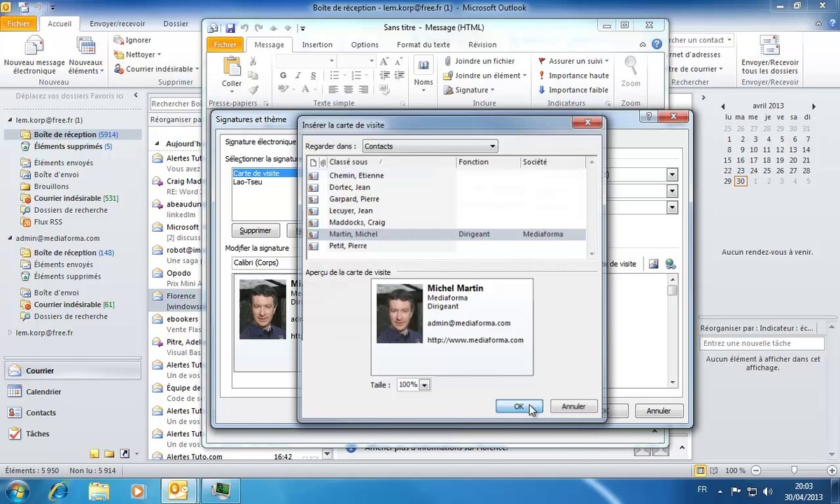Click status bar zoom slider

pos(793,471)
